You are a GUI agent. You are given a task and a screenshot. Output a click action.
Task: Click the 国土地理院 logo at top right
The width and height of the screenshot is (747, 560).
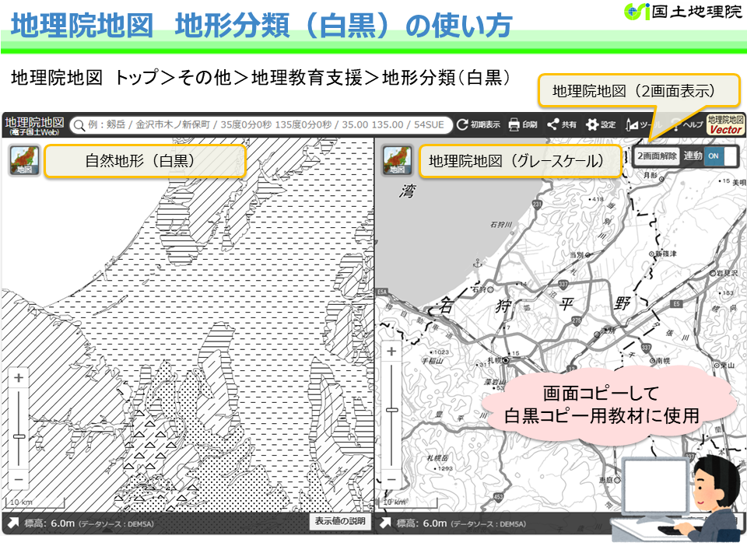(x=684, y=12)
